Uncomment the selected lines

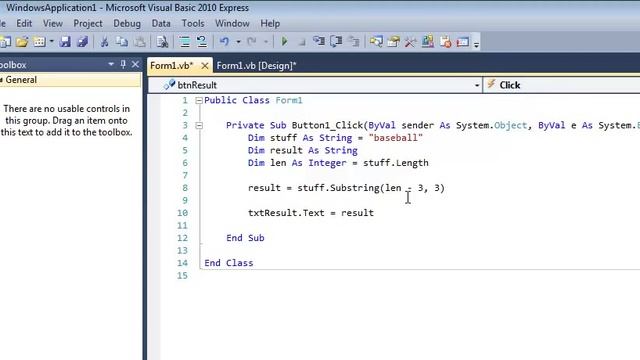click(x=202, y=42)
